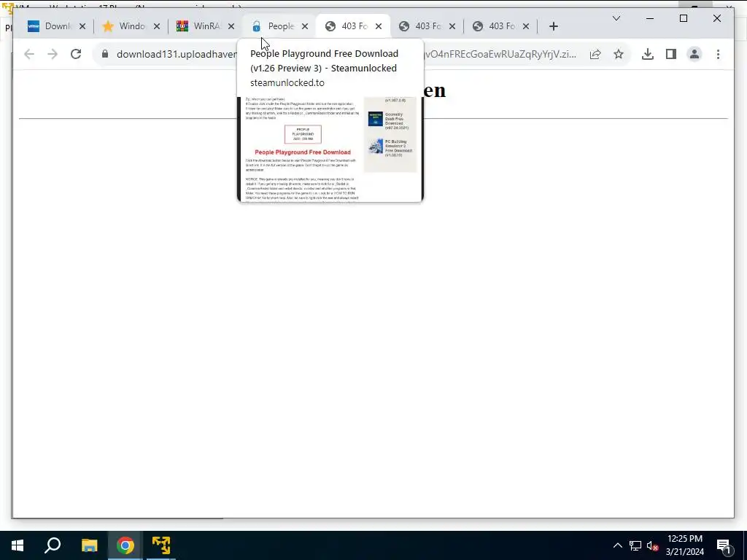Go back to previous page
Image resolution: width=747 pixels, height=560 pixels.
click(29, 54)
